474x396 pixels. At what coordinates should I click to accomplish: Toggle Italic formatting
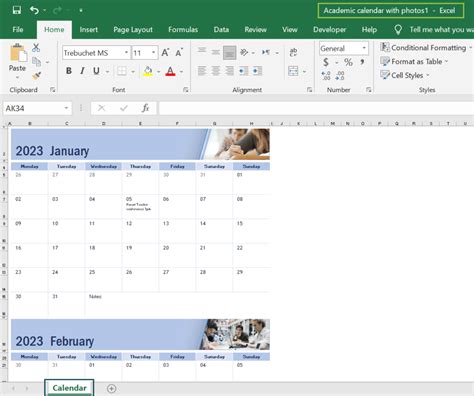(x=82, y=71)
